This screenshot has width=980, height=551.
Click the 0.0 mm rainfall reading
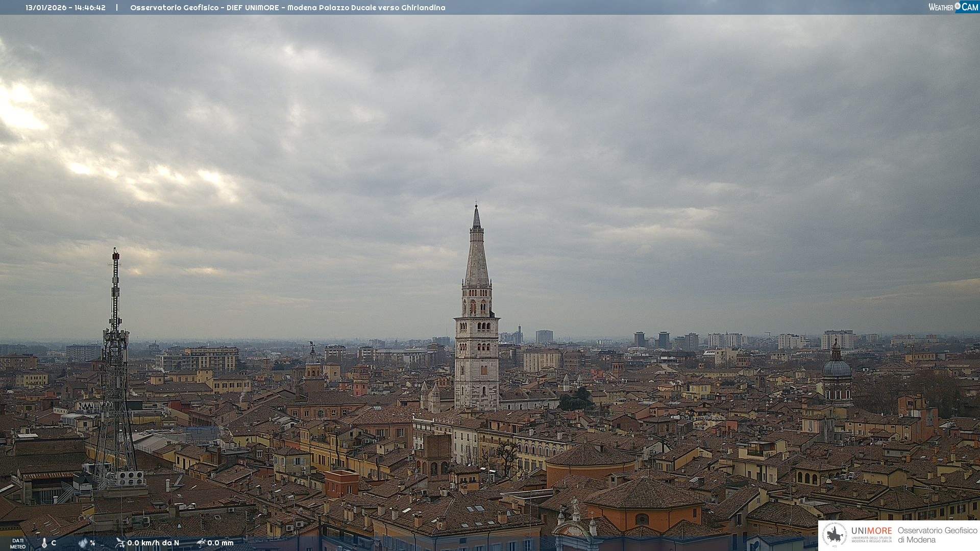(x=220, y=543)
